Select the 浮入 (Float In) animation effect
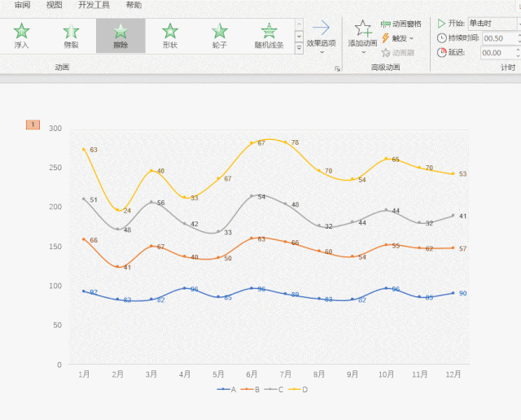The image size is (521, 420). tap(21, 36)
